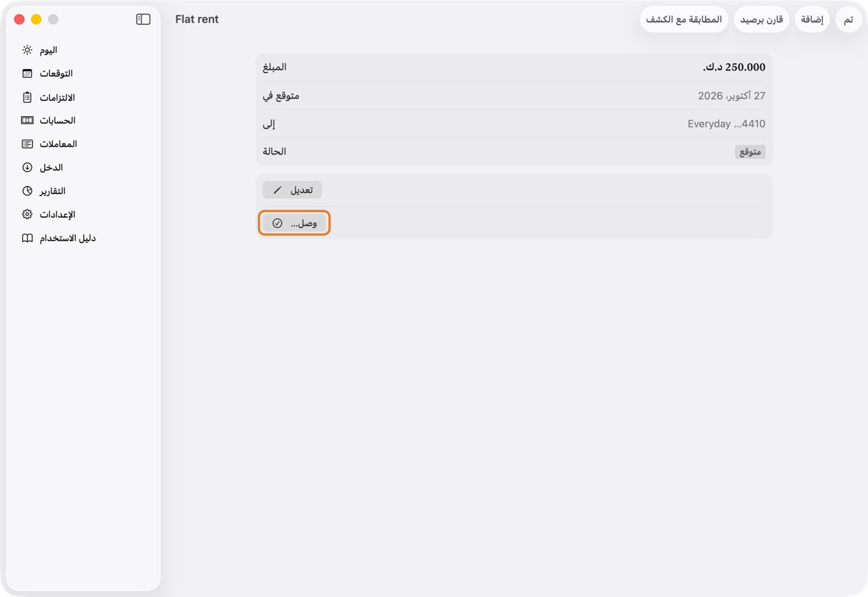
Task: Close the window with red button
Action: 19,19
